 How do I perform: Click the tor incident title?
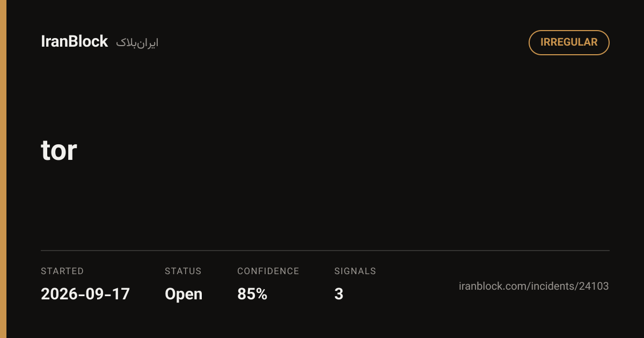59,151
